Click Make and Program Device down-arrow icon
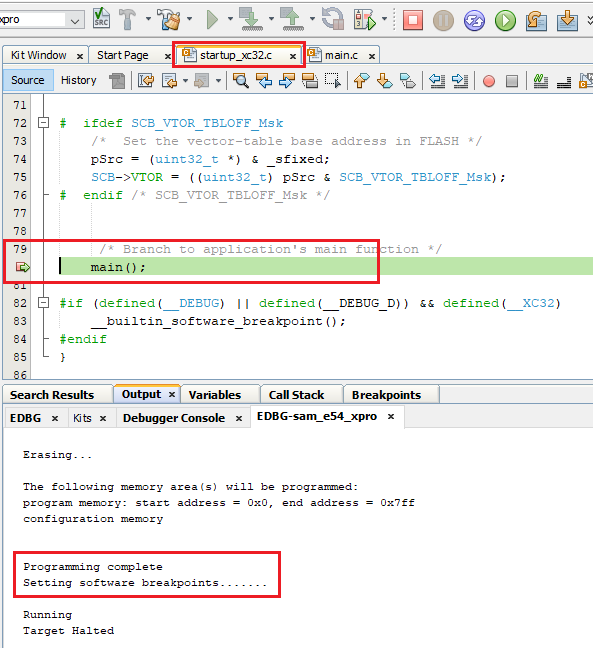Image resolution: width=593 pixels, height=648 pixels. tap(251, 19)
